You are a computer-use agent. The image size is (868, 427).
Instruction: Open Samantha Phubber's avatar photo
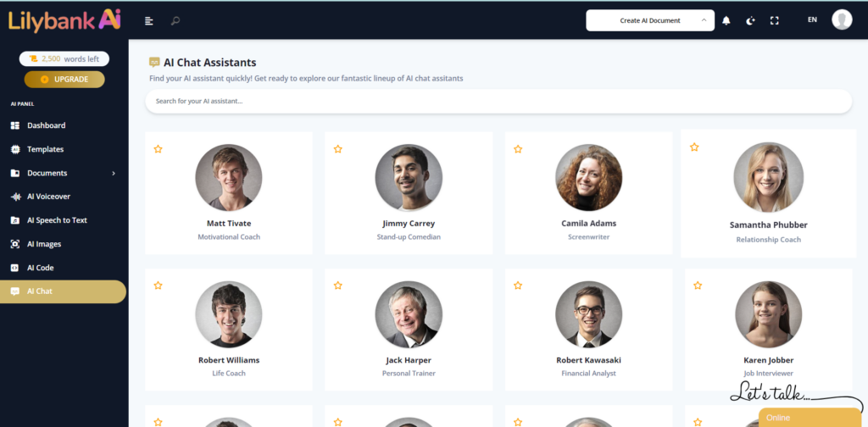(768, 177)
